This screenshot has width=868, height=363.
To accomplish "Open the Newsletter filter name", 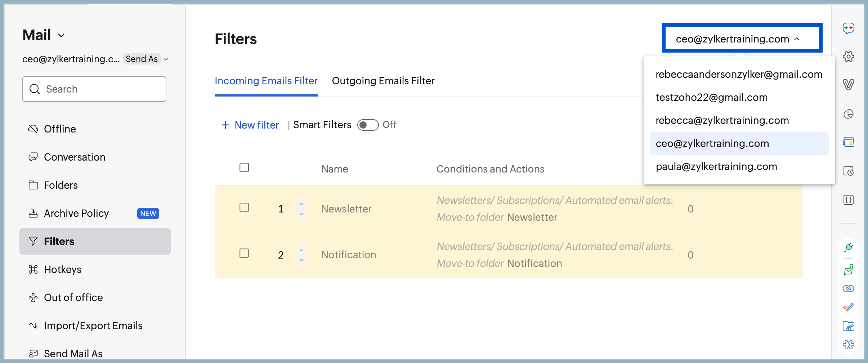I will click(x=346, y=209).
